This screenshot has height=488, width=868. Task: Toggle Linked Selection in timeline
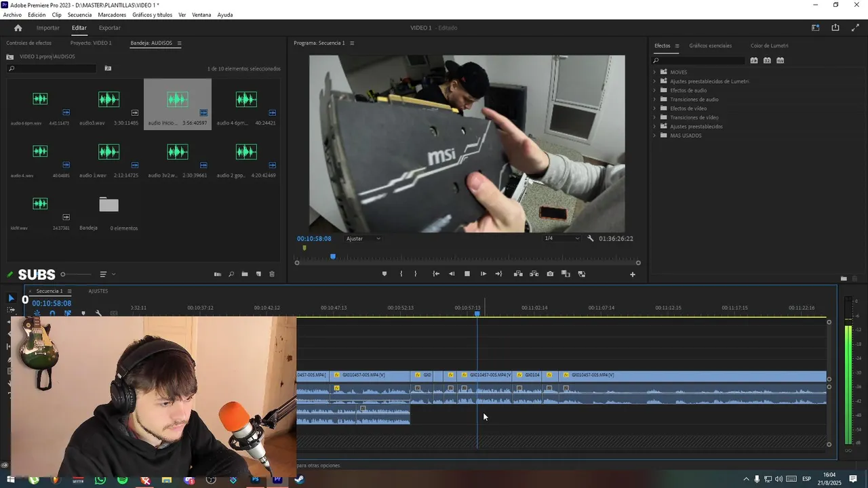click(67, 313)
